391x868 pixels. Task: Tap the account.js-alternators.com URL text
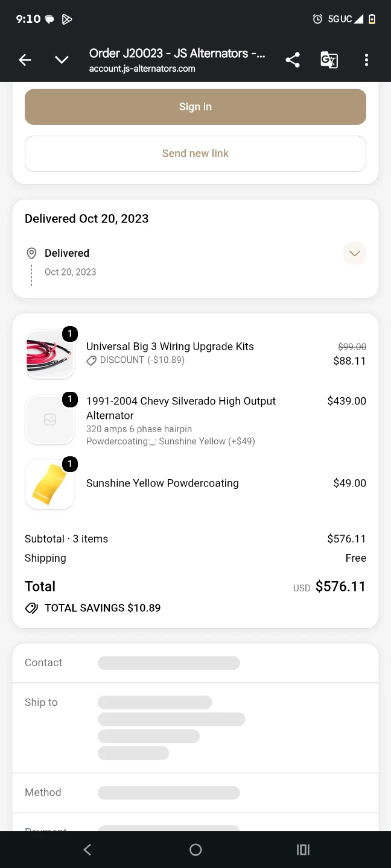(x=142, y=69)
